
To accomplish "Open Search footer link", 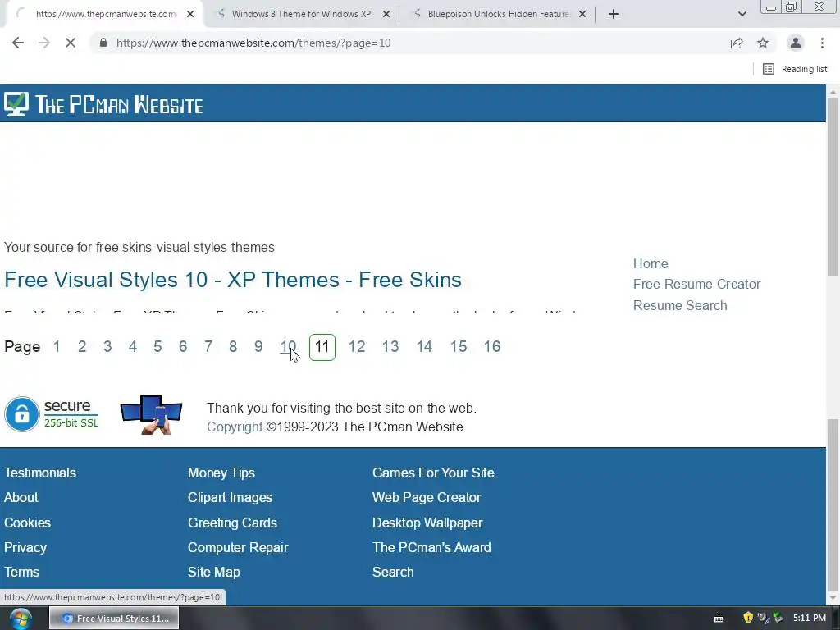I will 393,572.
